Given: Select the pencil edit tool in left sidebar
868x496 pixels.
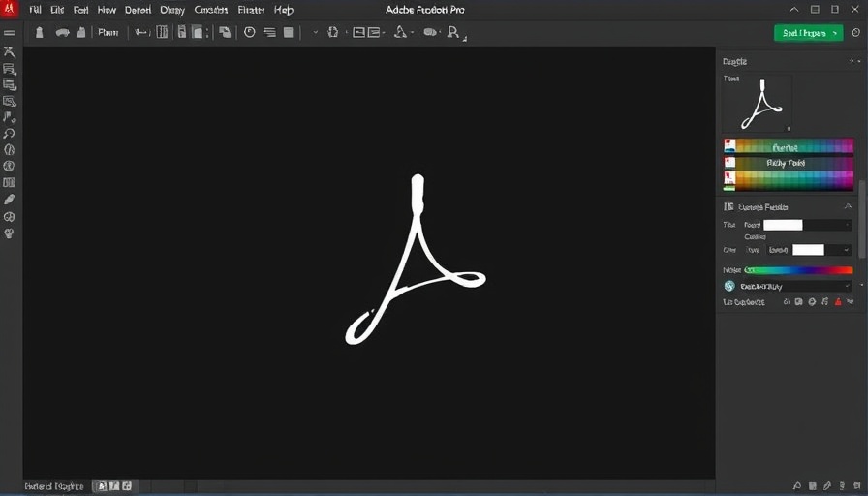Looking at the screenshot, I should 10,200.
